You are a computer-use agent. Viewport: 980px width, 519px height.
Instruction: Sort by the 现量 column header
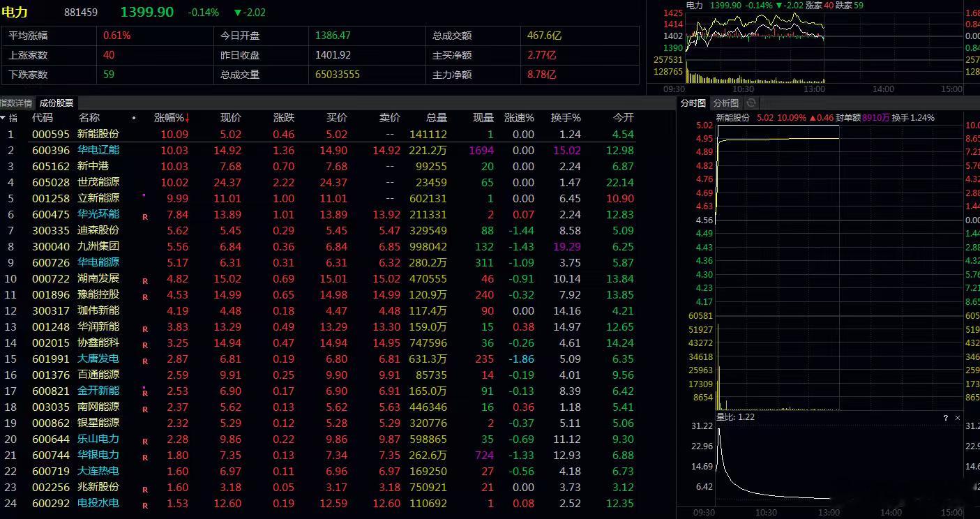(483, 118)
